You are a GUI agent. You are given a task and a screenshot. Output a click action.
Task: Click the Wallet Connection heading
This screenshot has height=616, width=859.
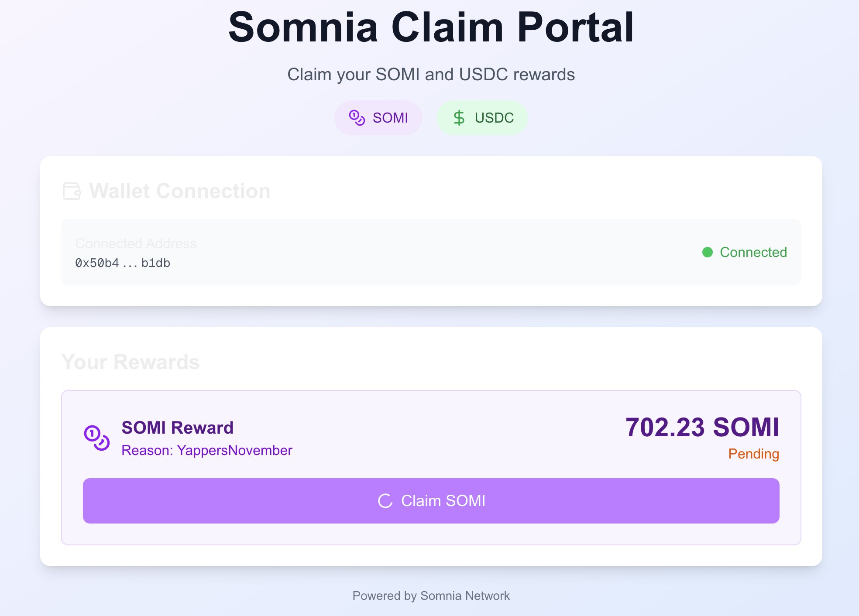click(179, 191)
